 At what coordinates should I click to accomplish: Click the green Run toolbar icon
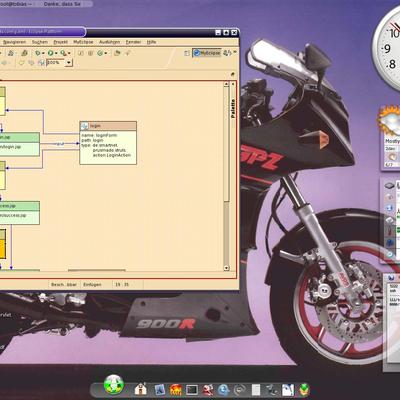(50, 53)
